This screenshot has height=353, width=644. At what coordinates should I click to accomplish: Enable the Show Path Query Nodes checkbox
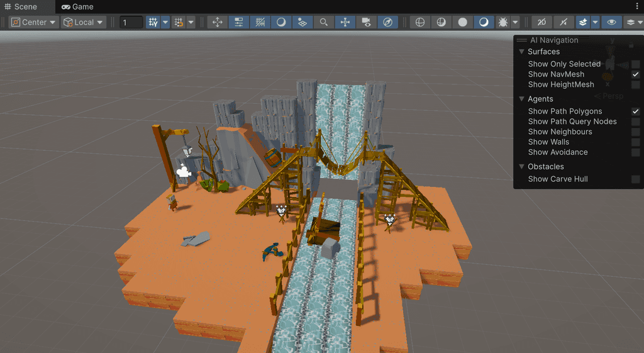pos(635,121)
